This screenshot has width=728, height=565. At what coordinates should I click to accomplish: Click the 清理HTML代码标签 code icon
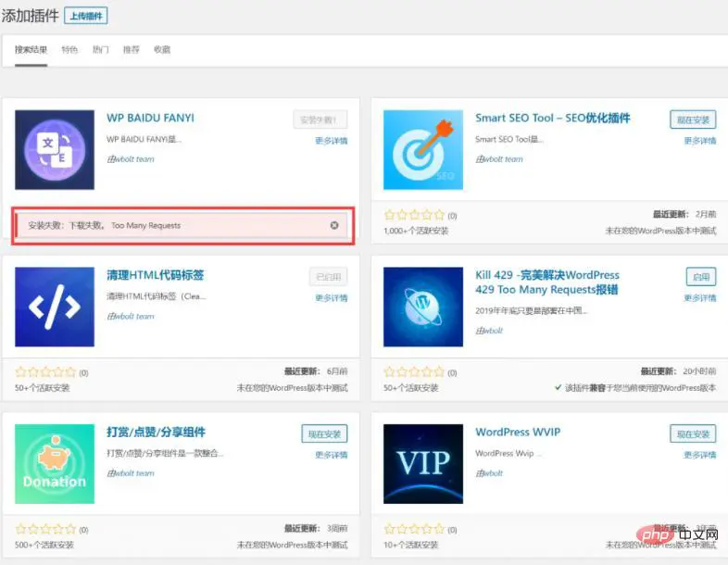[x=55, y=307]
